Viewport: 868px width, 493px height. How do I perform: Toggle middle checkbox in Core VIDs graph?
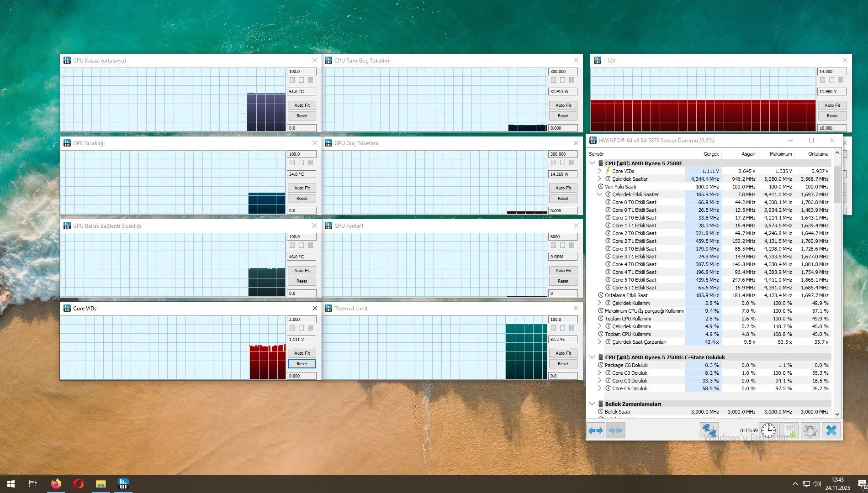[x=301, y=328]
